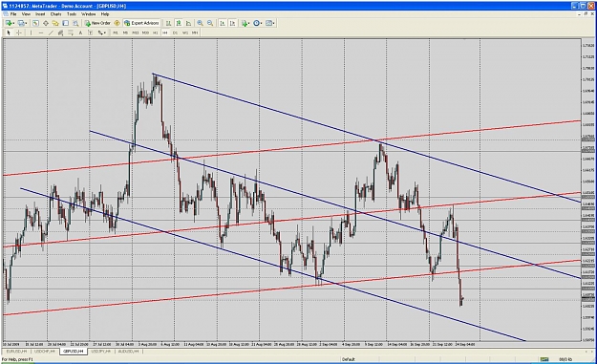Switch to M1 timeframe
This screenshot has height=364, width=597.
116,32
